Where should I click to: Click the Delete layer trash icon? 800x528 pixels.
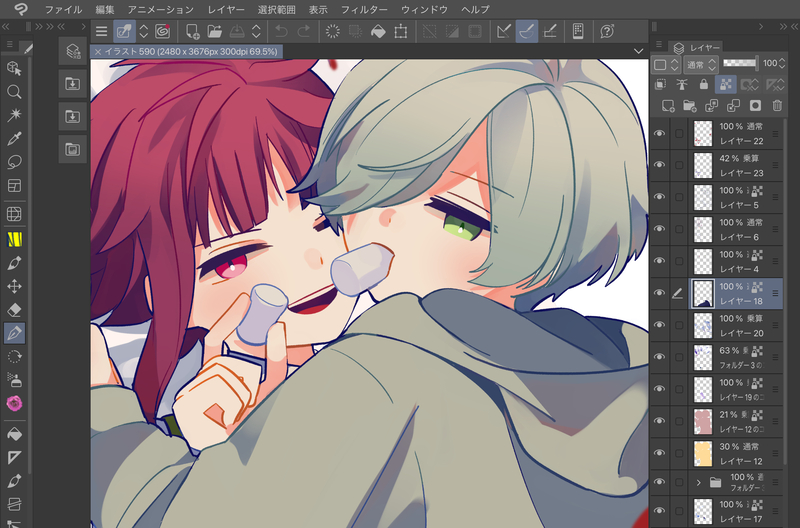pyautogui.click(x=777, y=106)
